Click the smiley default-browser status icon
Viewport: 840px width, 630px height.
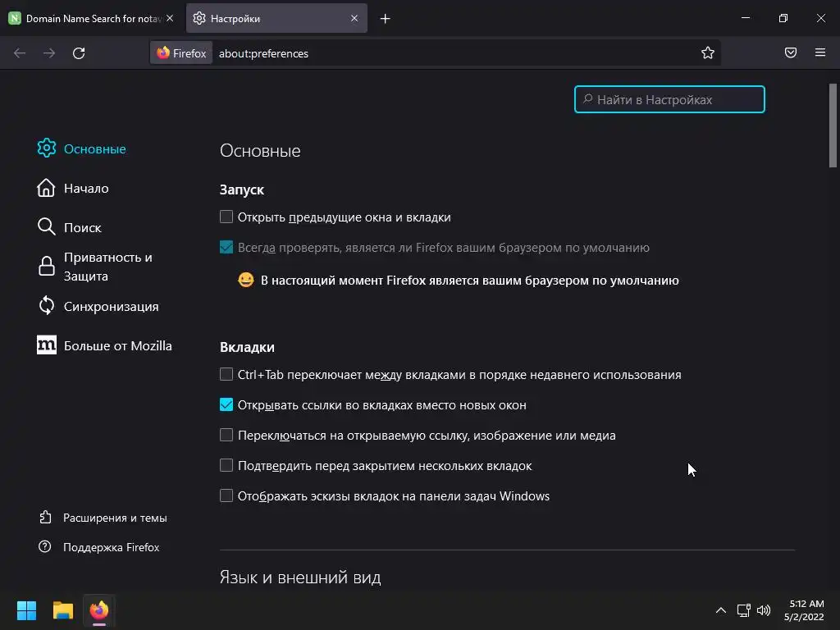tap(246, 280)
